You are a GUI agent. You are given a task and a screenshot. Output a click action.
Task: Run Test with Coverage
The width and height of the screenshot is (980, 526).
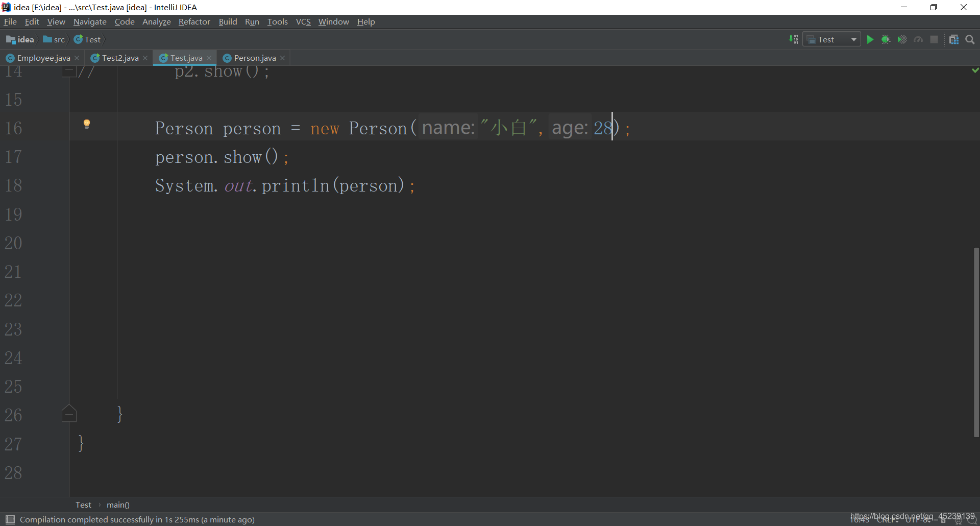tap(902, 39)
